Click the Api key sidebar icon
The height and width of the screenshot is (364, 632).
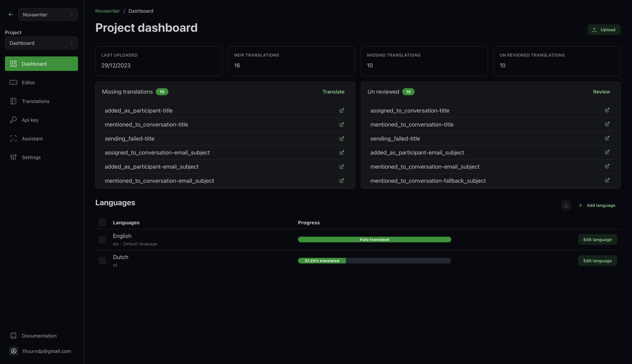pos(13,120)
